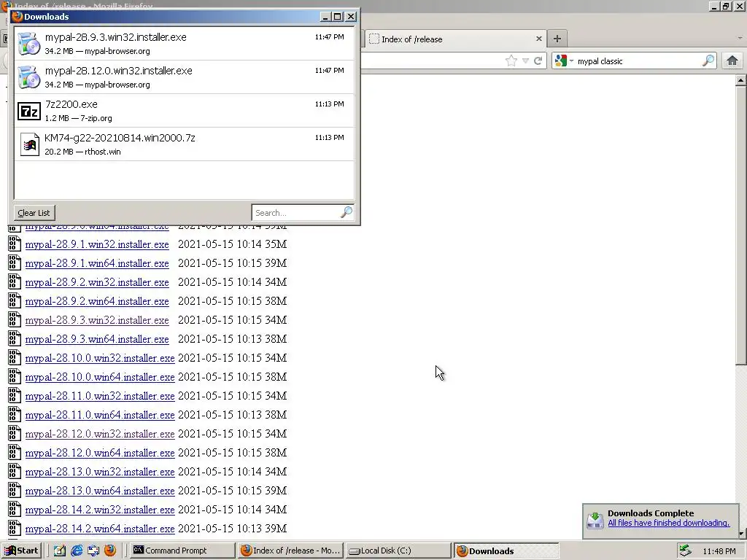747x560 pixels.
Task: Download mypal-28.9.1.win64.installer.exe link
Action: click(x=97, y=262)
